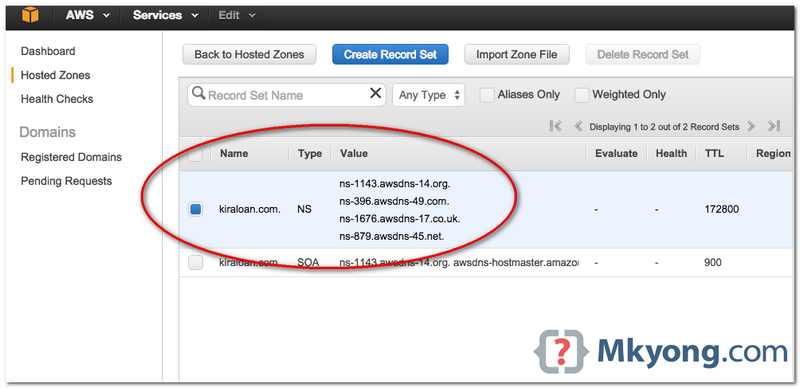Image resolution: width=800 pixels, height=388 pixels.
Task: Select Hosted Zones in the sidebar
Action: (55, 75)
